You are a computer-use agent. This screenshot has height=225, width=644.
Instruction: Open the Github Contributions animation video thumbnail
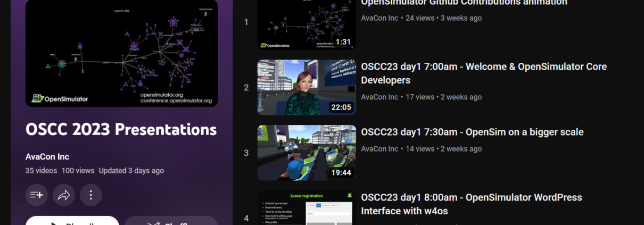click(x=307, y=24)
